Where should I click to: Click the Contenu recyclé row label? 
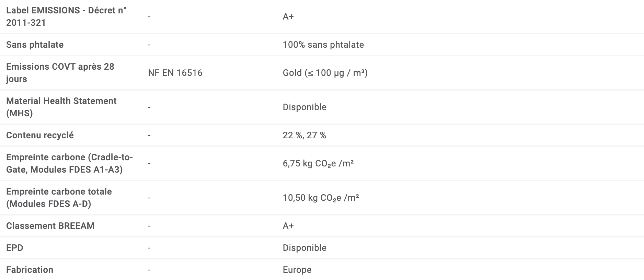(40, 135)
